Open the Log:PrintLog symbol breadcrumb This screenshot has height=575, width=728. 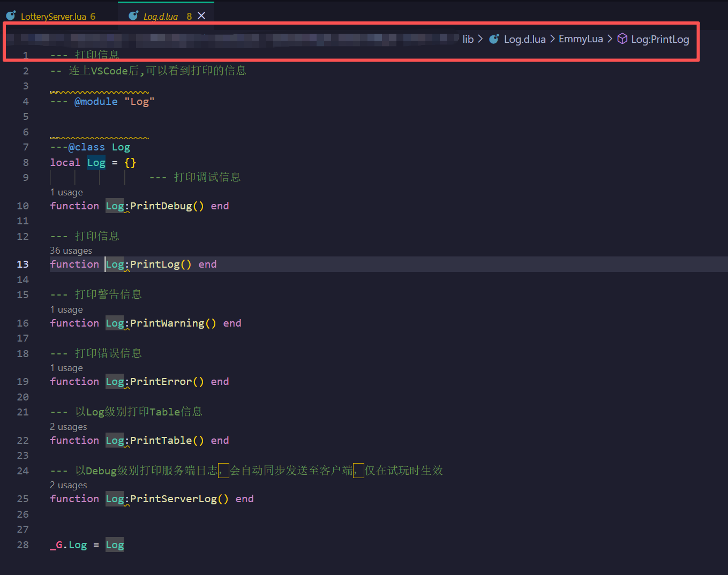[x=659, y=39]
